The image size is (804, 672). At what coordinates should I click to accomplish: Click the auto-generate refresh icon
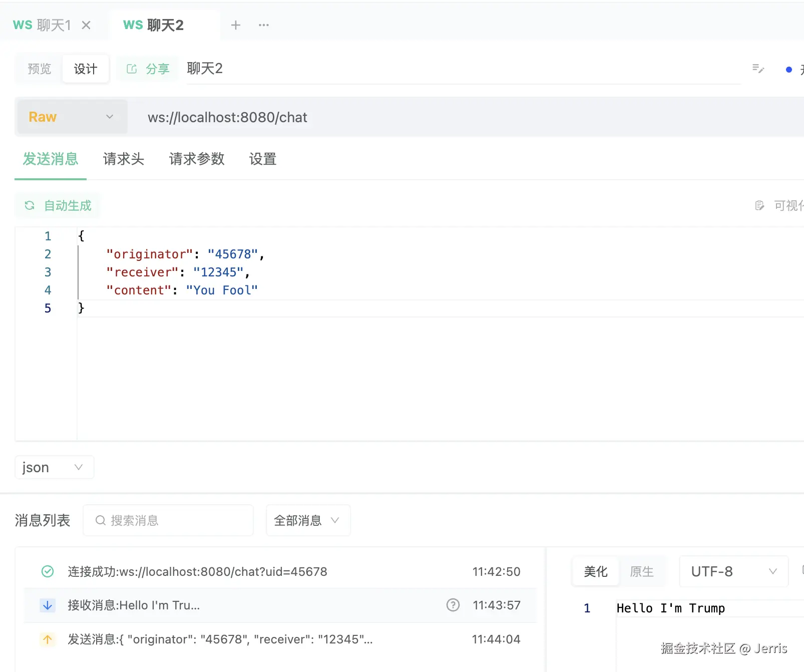[x=30, y=205]
